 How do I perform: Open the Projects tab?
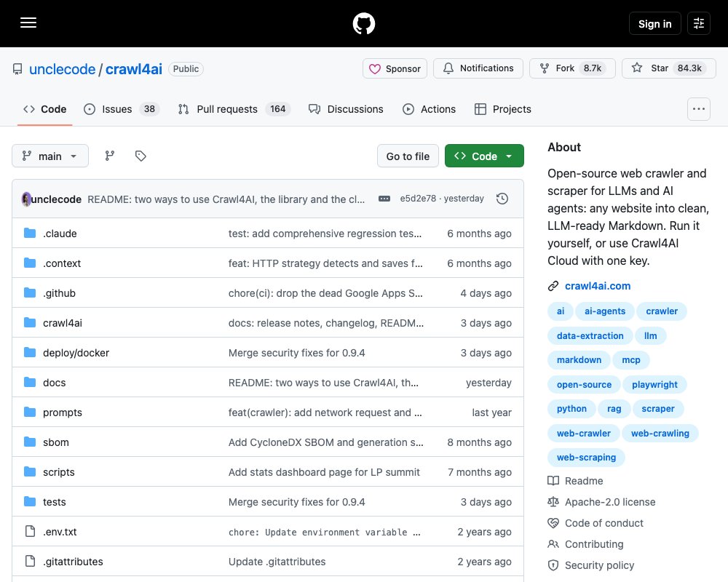pos(503,109)
